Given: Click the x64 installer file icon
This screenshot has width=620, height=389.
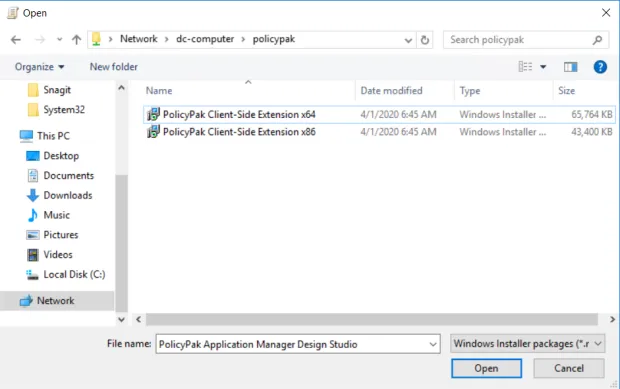Looking at the screenshot, I should 153,114.
